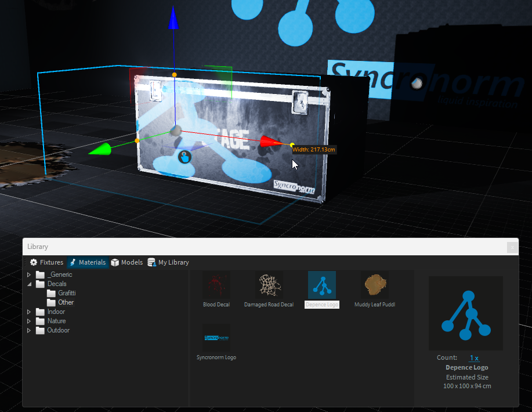Click the Materials paintbrush icon
Viewport: 532px width, 412px height.
tap(73, 262)
